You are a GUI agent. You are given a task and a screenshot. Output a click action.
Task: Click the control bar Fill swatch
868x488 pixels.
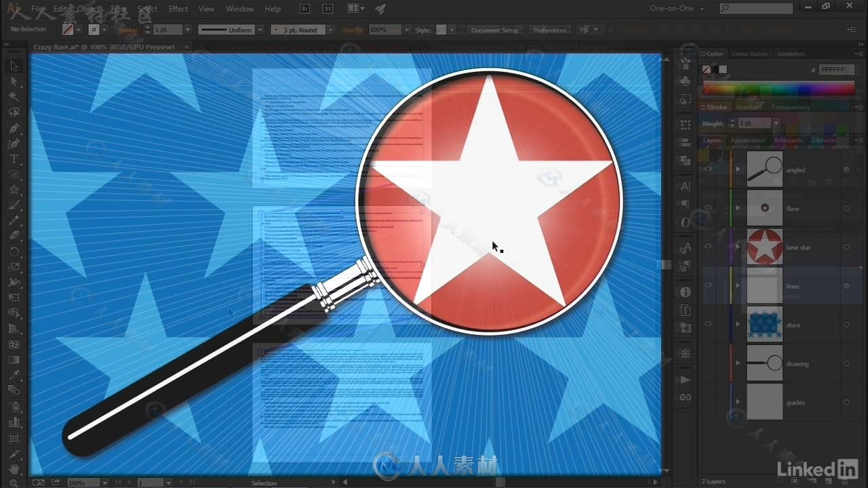(68, 30)
